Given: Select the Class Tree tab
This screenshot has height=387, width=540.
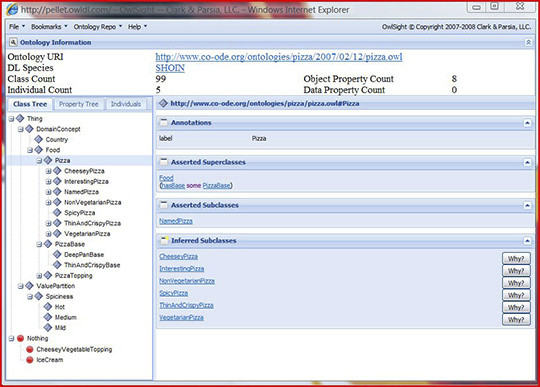Looking at the screenshot, I should click(x=30, y=104).
